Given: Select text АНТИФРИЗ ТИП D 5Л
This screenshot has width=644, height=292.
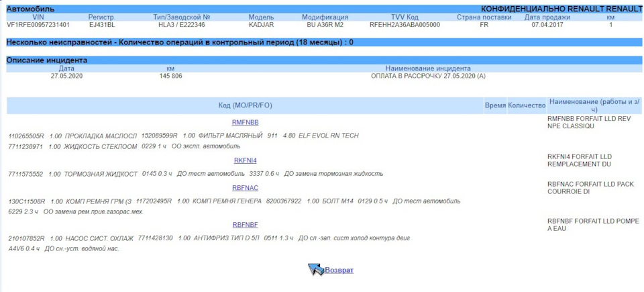Looking at the screenshot, I should [227, 238].
